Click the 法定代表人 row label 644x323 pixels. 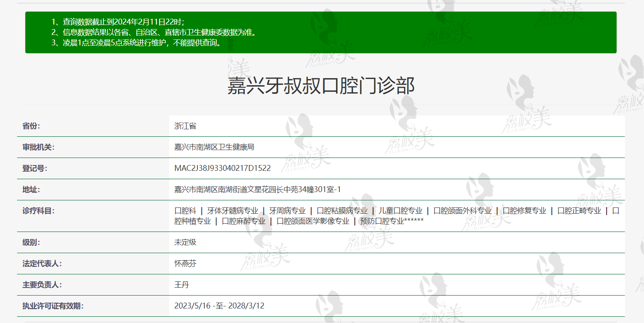pyautogui.click(x=42, y=264)
